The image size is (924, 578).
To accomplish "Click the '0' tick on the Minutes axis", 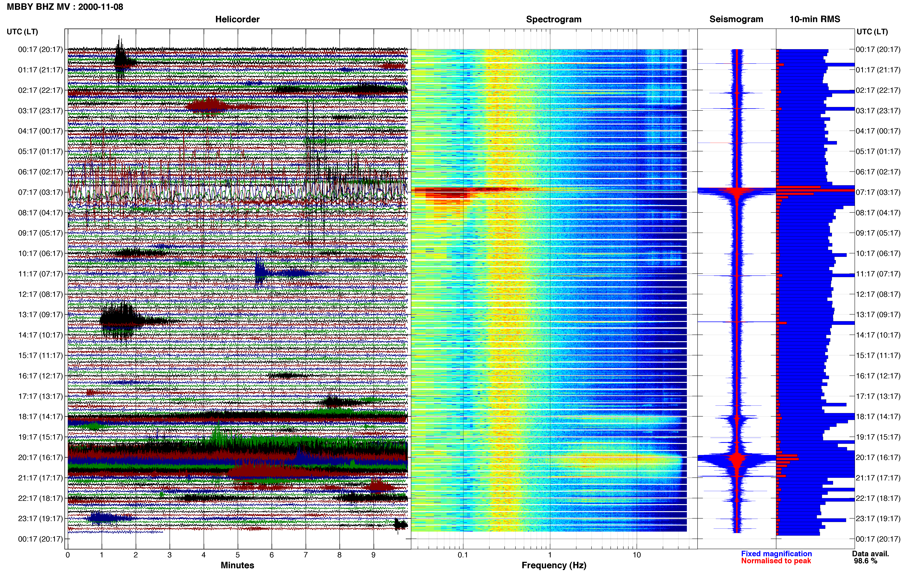I will point(68,555).
